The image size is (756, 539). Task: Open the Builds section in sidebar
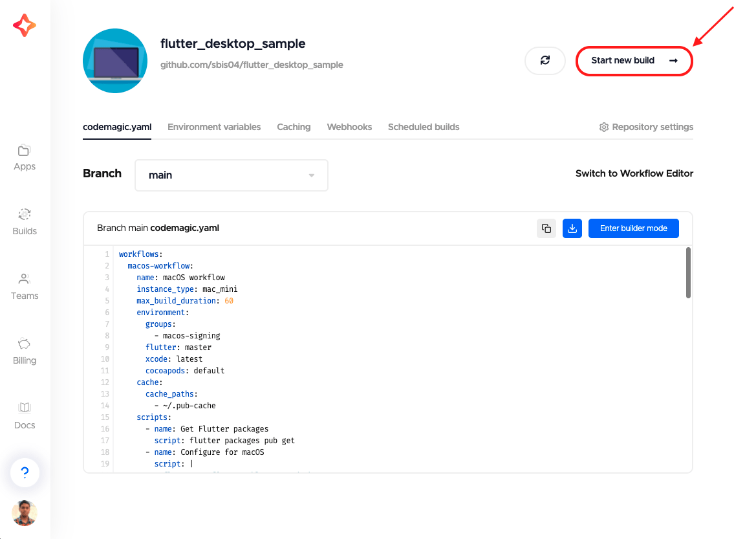pos(24,222)
